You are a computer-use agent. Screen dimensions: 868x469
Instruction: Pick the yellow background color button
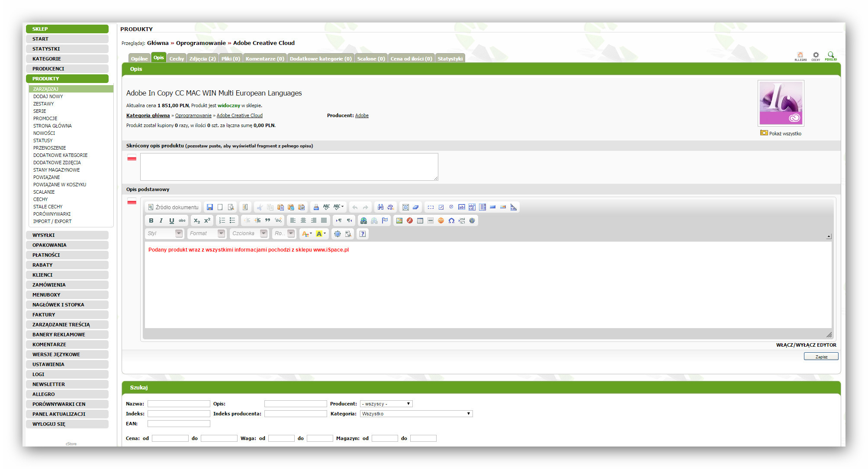tap(321, 234)
